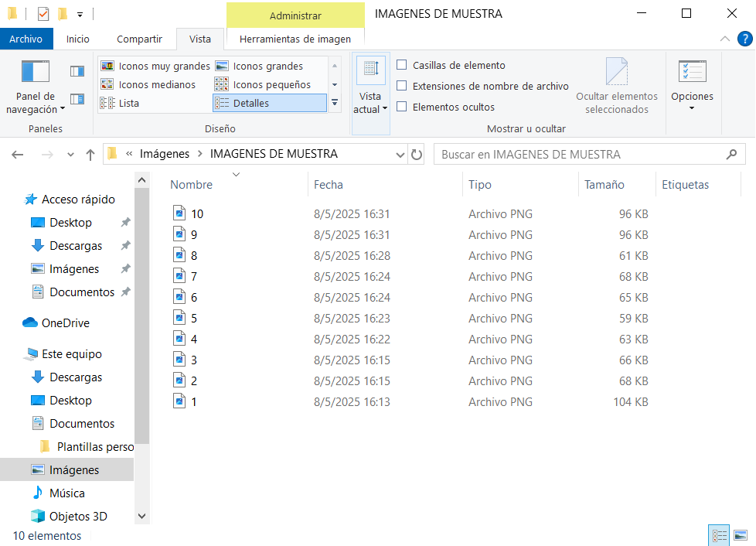Click the Buscar en IMAGENES DE MUESTRA field
The width and height of the screenshot is (756, 546).
(580, 155)
